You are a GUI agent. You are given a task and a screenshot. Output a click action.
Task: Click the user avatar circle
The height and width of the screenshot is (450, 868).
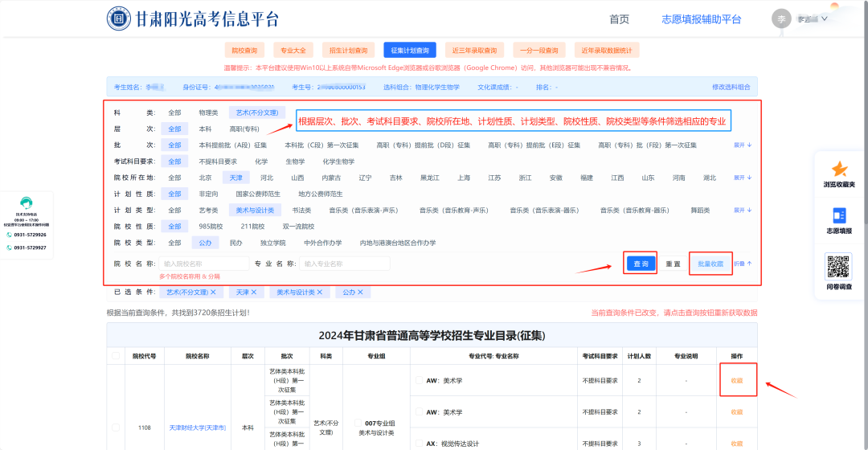tap(781, 18)
